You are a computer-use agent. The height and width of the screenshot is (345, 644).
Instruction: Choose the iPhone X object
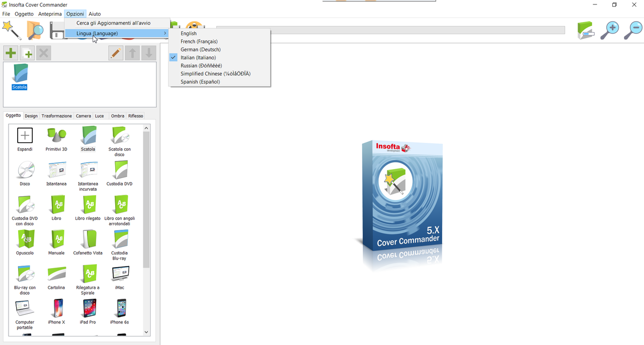[56, 312]
